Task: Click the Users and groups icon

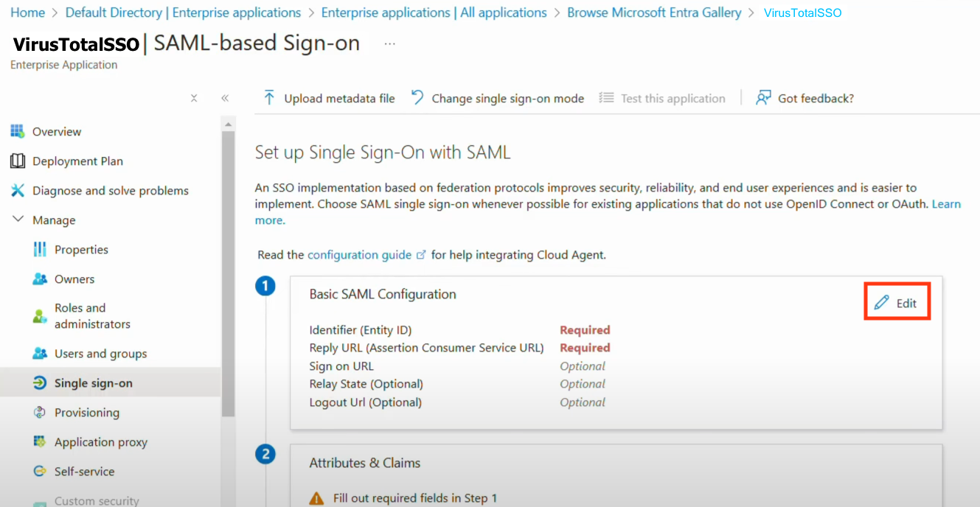Action: 40,353
